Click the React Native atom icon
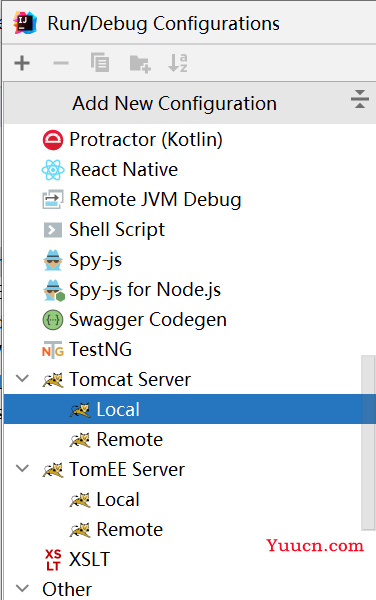This screenshot has width=376, height=600. (x=52, y=170)
